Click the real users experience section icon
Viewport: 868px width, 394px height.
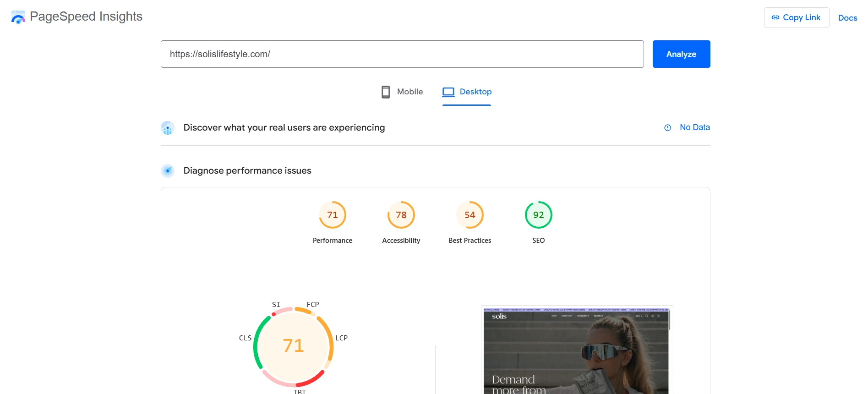[168, 128]
